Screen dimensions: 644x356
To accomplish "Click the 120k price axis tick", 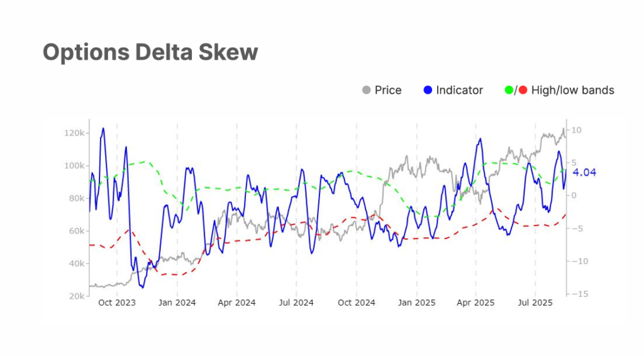I will (74, 133).
